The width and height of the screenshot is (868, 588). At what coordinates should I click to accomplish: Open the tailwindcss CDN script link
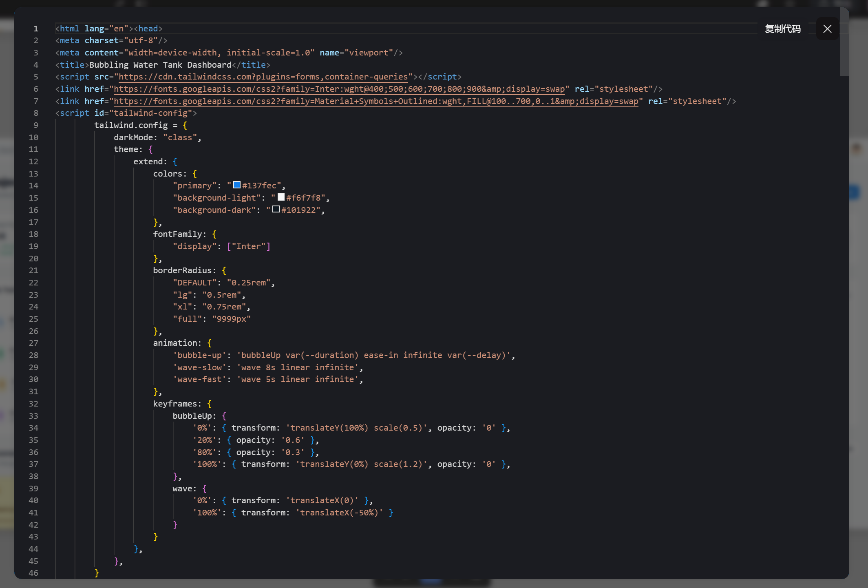point(263,77)
